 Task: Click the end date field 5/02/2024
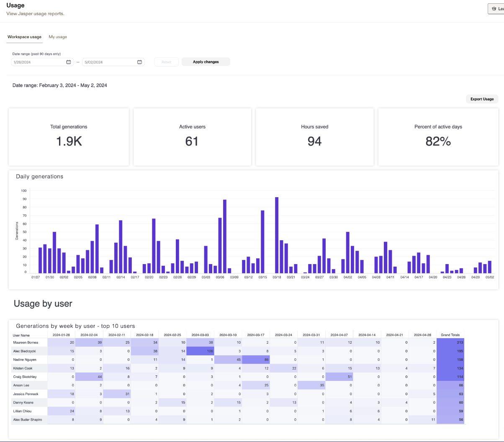tap(113, 62)
